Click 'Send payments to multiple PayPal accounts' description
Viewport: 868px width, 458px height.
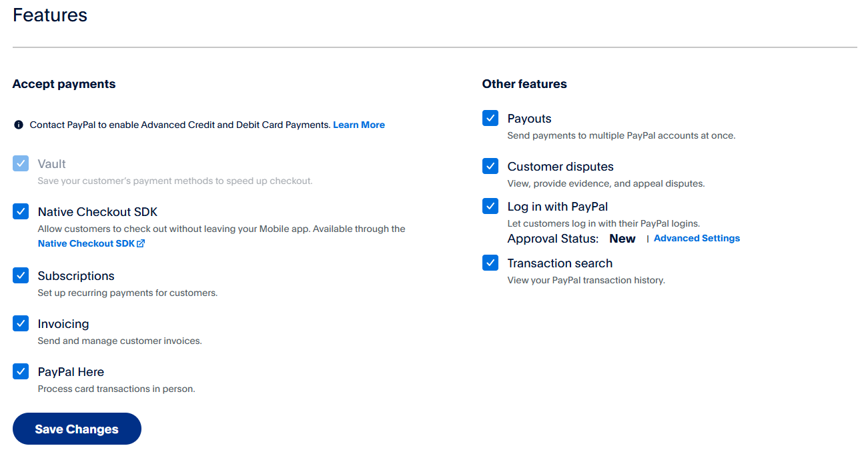621,135
